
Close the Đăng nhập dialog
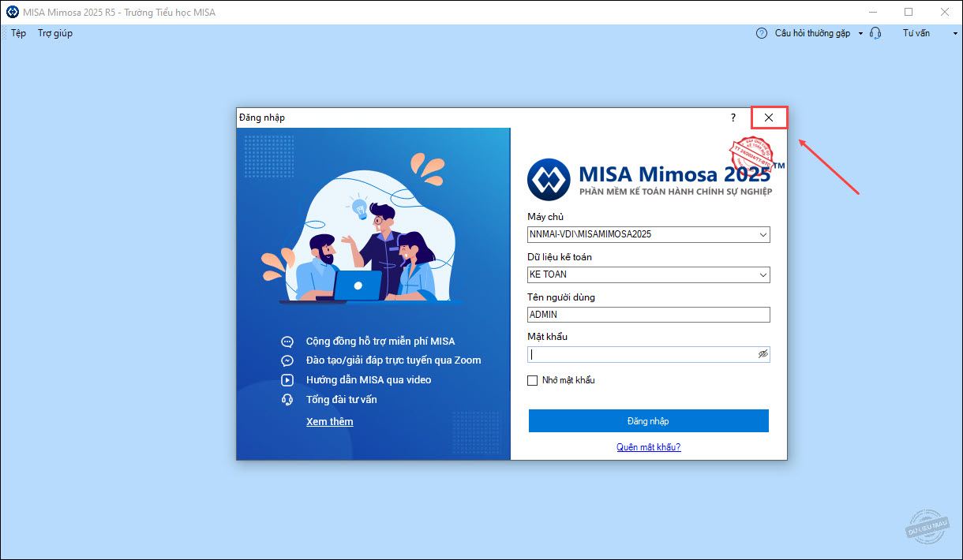(x=769, y=118)
